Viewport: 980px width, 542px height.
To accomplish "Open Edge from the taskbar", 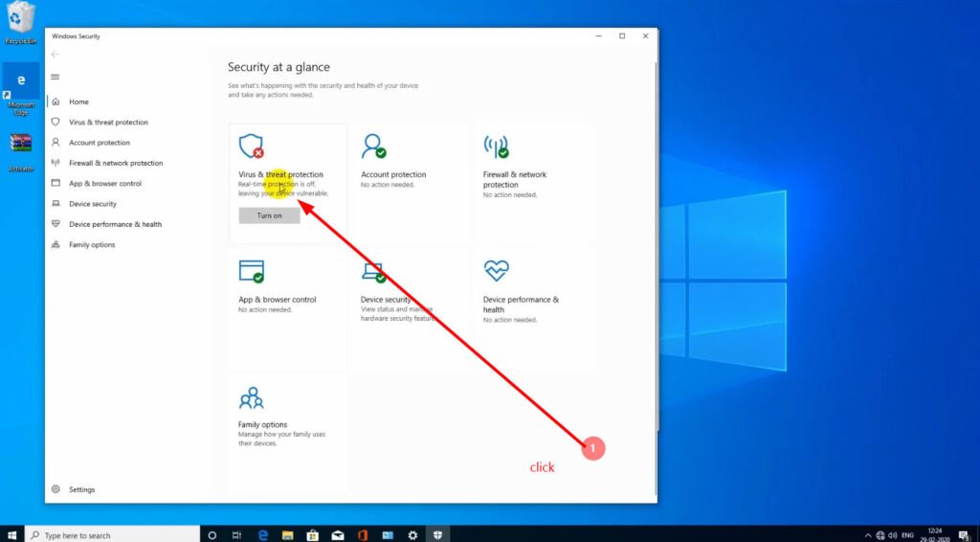I will click(x=262, y=535).
